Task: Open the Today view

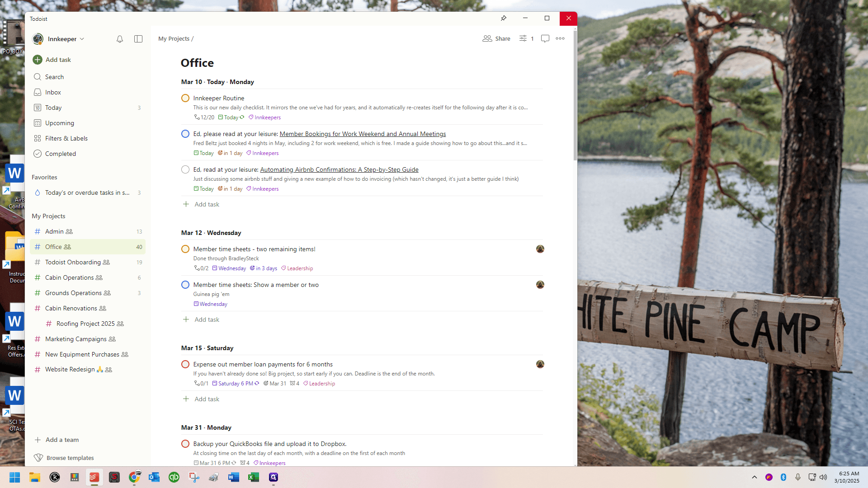Action: 88,108
